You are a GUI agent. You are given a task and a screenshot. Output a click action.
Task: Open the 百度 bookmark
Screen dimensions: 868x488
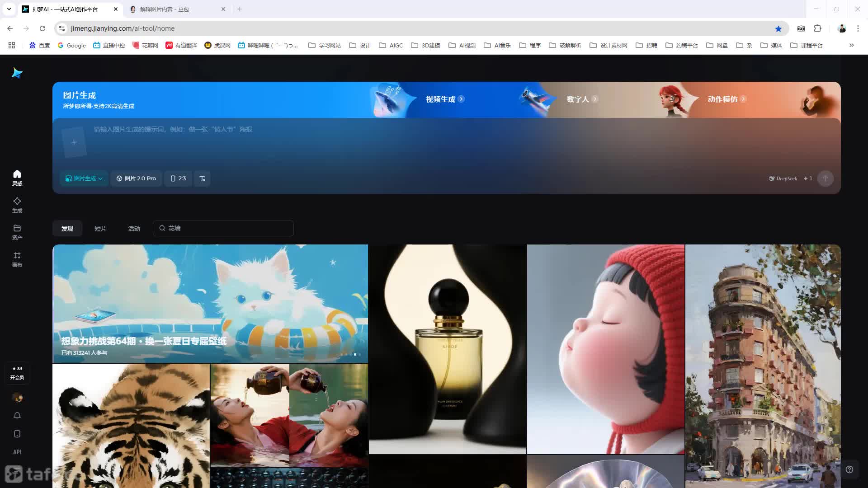[39, 45]
